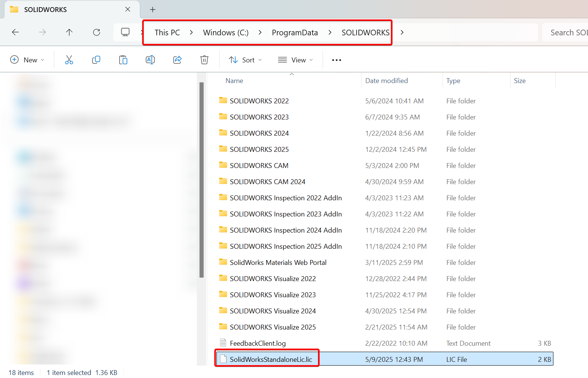
Task: Click date 5/9/2025 12:43 PM cell
Action: point(394,360)
